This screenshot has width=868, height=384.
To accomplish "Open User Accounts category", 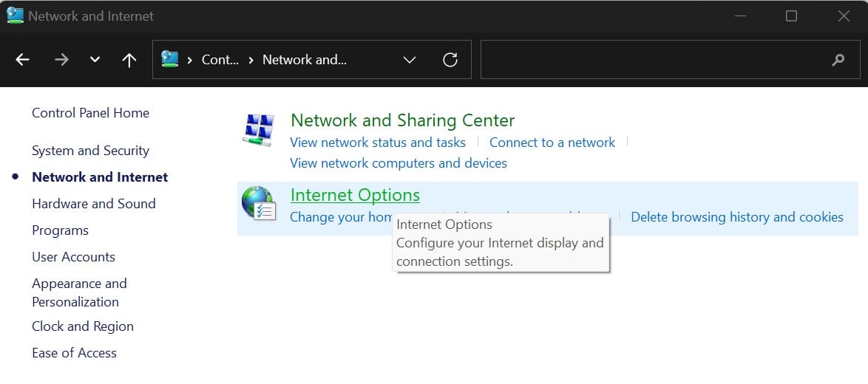I will point(74,257).
